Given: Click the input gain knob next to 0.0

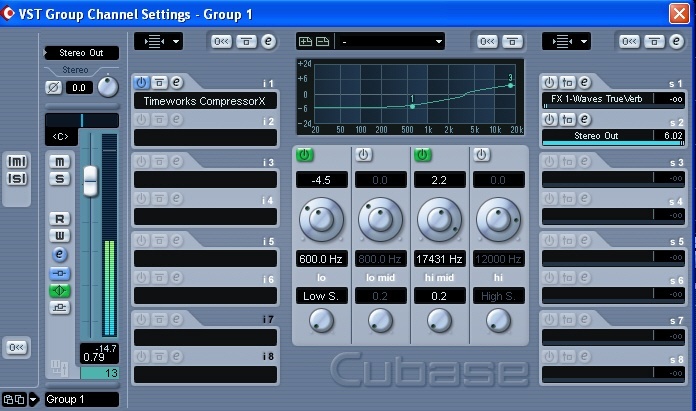Looking at the screenshot, I should 108,87.
